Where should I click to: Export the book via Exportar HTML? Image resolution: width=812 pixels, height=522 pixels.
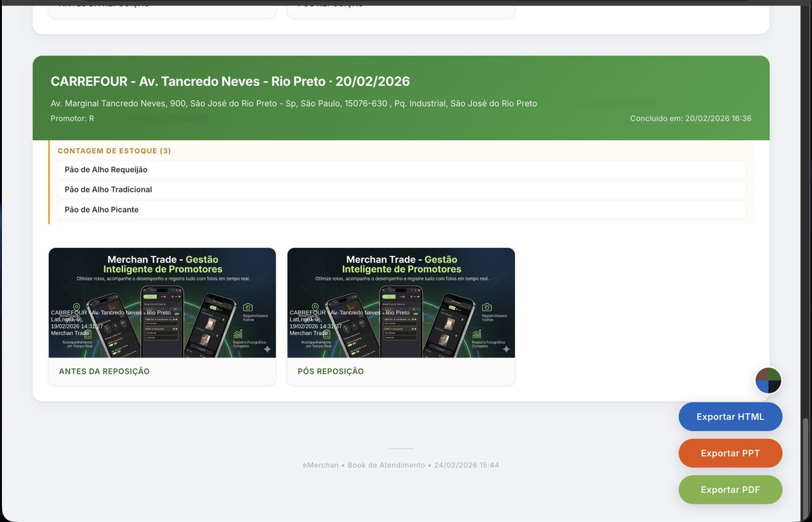pyautogui.click(x=730, y=416)
